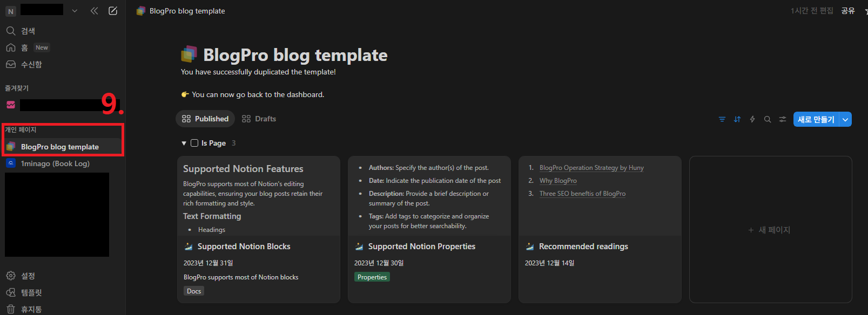Viewport: 868px width, 315px height.
Task: Open the lightning automation icon
Action: click(752, 119)
